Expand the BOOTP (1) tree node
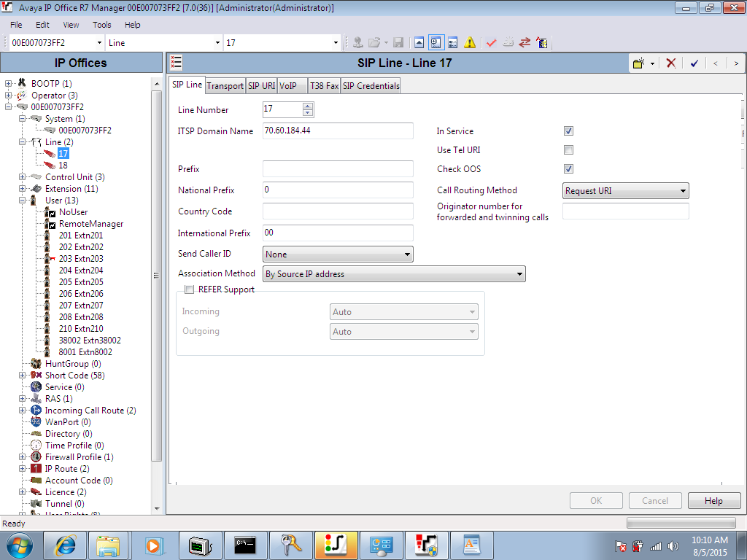This screenshot has height=560, width=747. point(8,84)
